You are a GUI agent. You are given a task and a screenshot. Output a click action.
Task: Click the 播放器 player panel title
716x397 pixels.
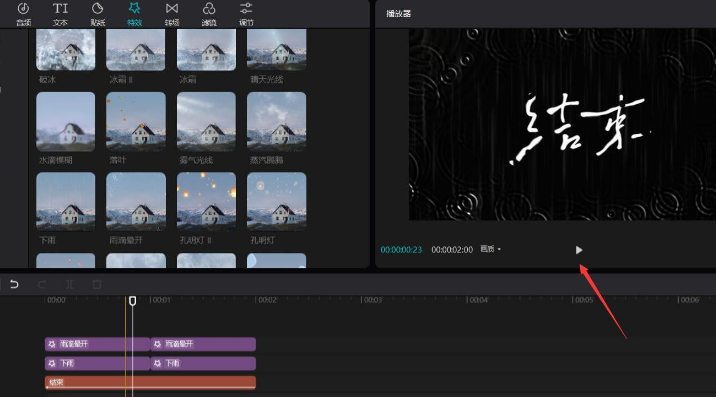(x=398, y=14)
